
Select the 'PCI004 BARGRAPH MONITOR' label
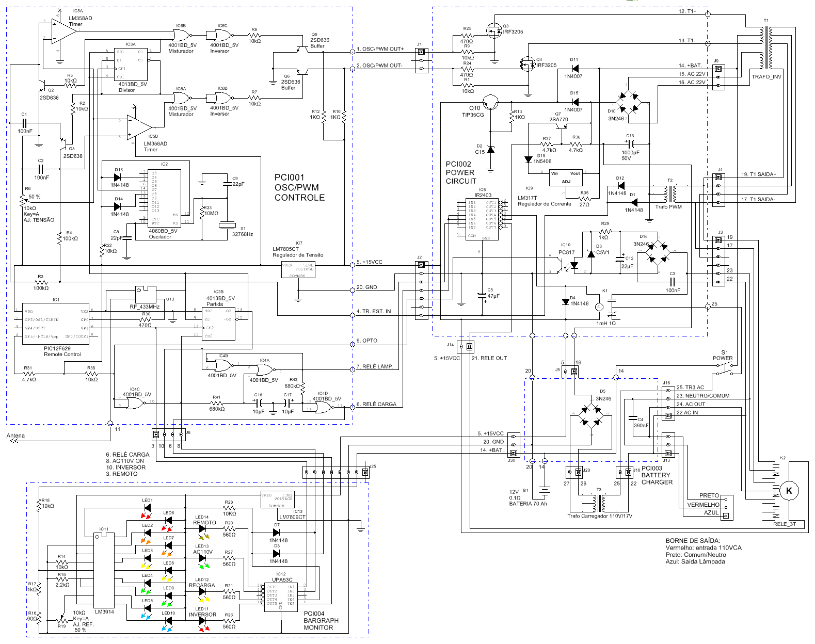pyautogui.click(x=321, y=620)
